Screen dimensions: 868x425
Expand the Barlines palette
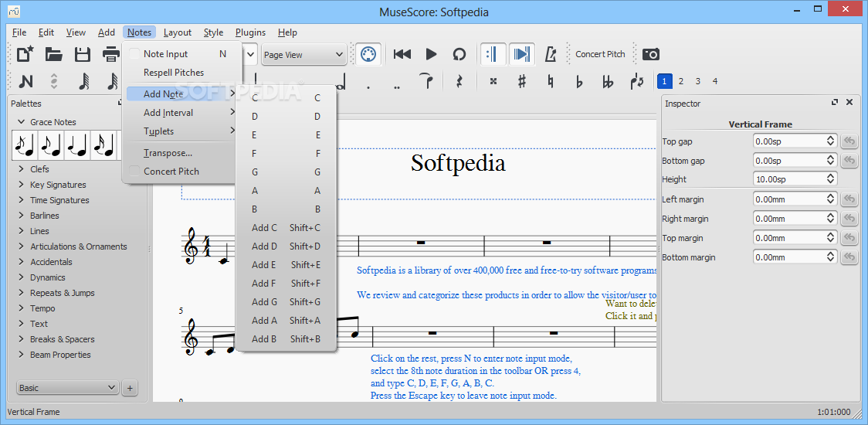coord(21,216)
